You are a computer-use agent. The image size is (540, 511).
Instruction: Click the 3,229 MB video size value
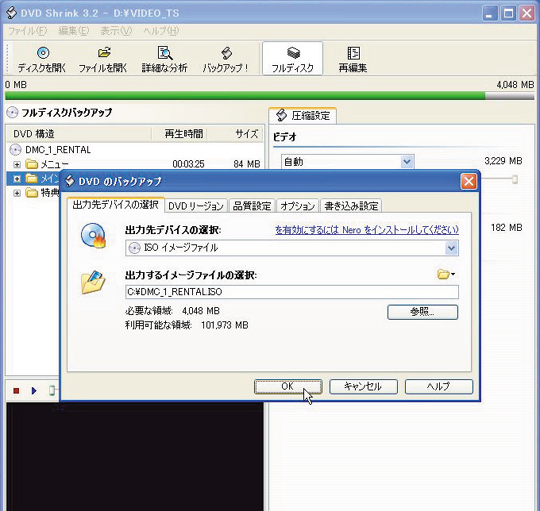tap(503, 161)
